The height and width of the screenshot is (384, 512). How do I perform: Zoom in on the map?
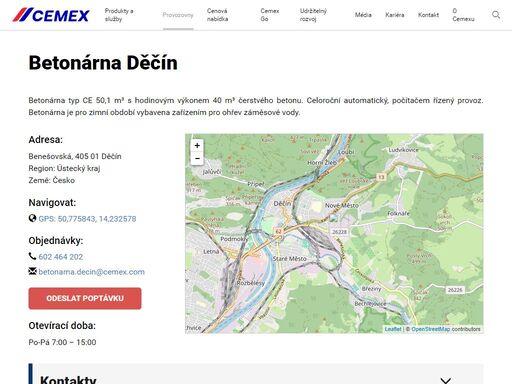(x=197, y=145)
